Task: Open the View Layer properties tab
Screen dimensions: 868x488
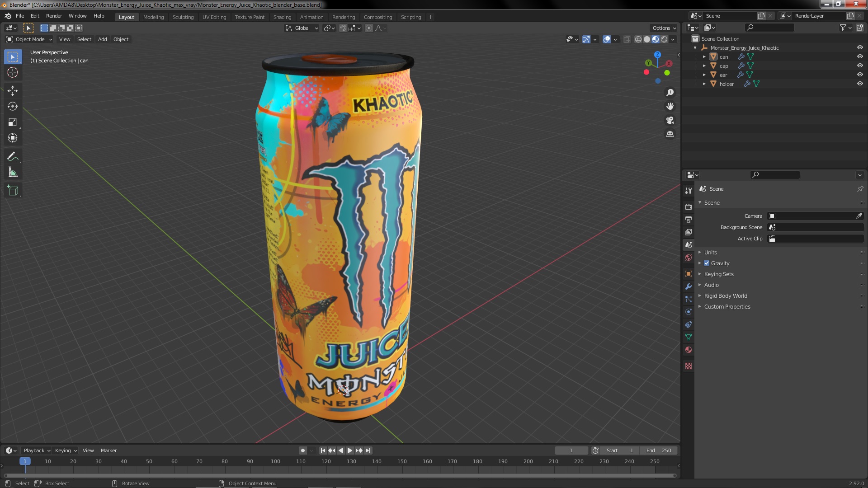Action: coord(689,232)
